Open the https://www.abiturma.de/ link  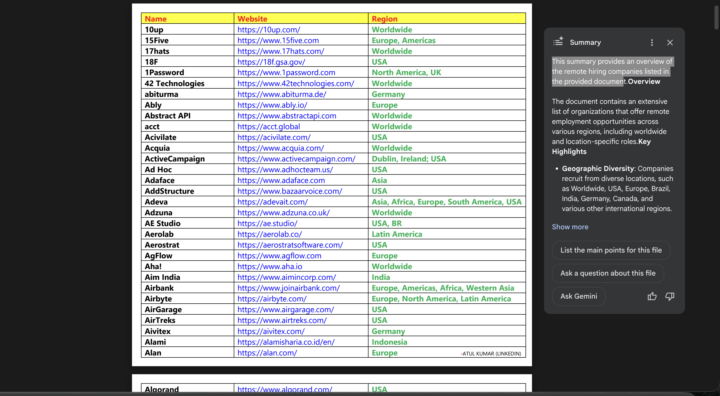pyautogui.click(x=282, y=94)
